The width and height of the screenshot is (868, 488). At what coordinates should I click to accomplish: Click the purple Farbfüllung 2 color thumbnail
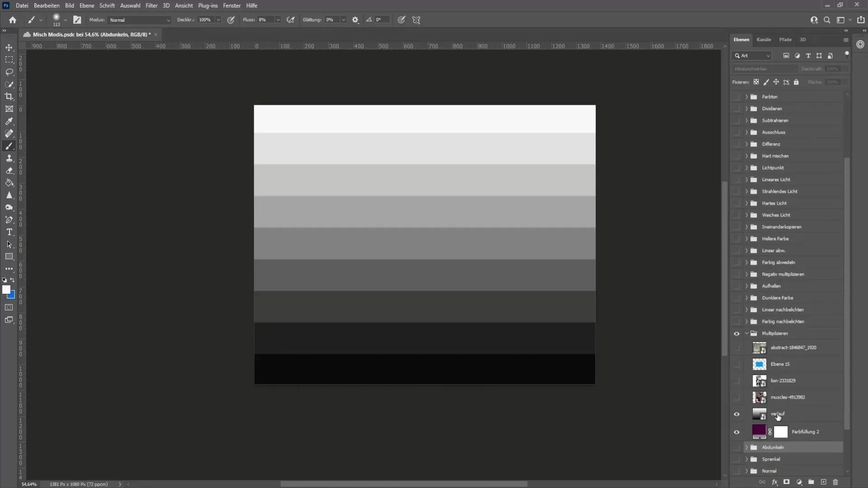point(759,432)
